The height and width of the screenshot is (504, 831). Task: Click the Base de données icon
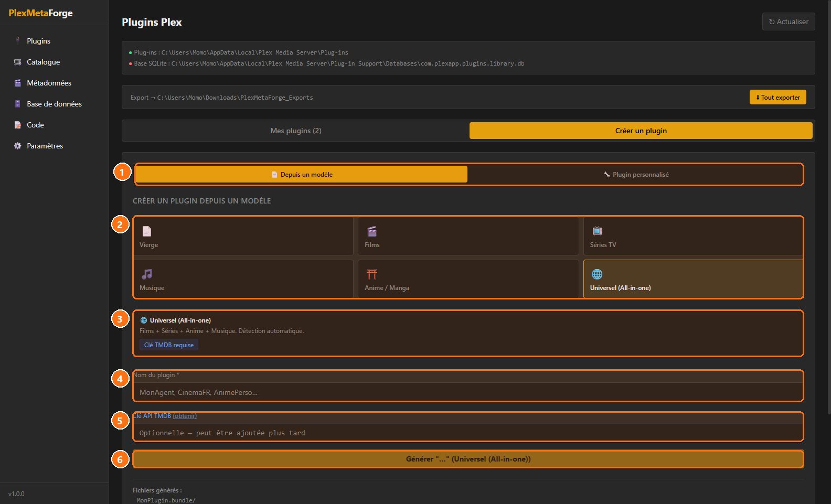[x=18, y=104]
